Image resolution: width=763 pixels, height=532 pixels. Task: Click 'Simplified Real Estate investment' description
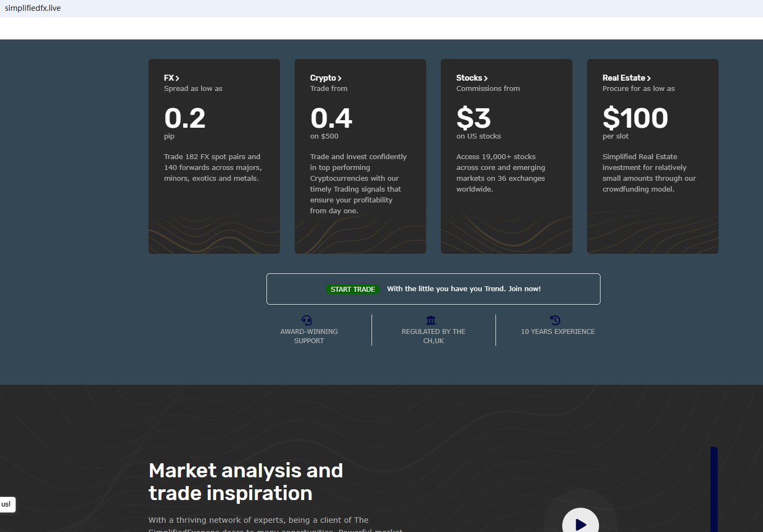(x=649, y=173)
